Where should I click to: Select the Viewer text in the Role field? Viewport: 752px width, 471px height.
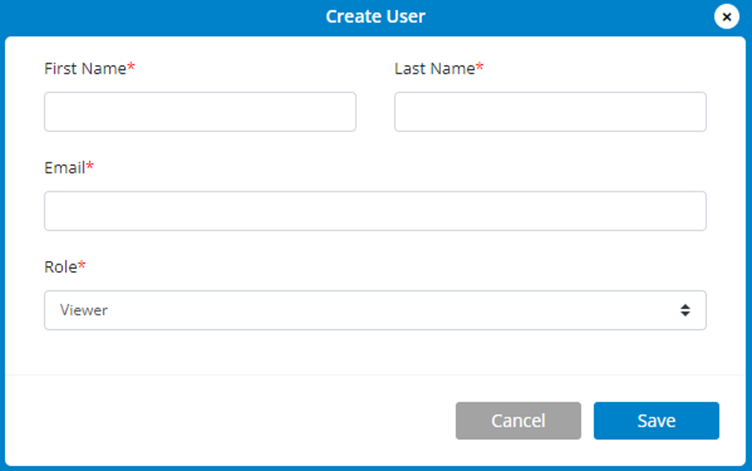(x=83, y=310)
